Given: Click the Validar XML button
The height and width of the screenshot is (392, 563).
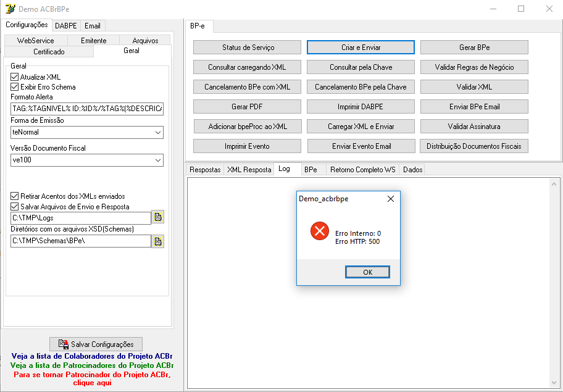Looking at the screenshot, I should pyautogui.click(x=474, y=87).
